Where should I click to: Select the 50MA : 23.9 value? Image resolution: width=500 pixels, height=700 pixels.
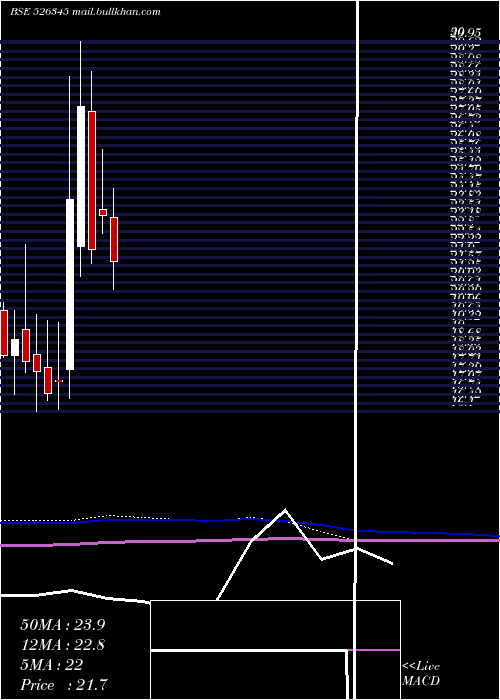(63, 625)
